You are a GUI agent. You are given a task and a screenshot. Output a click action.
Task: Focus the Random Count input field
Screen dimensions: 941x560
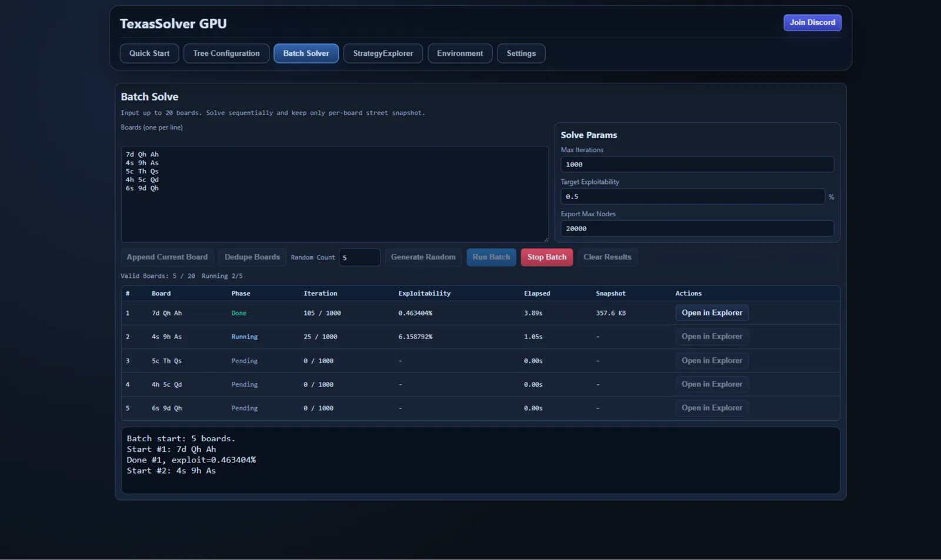coord(359,257)
